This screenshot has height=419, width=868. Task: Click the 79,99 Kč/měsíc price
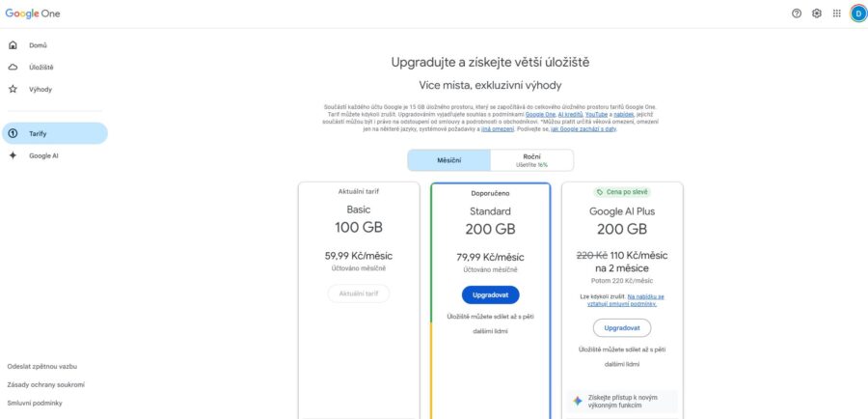coord(491,257)
